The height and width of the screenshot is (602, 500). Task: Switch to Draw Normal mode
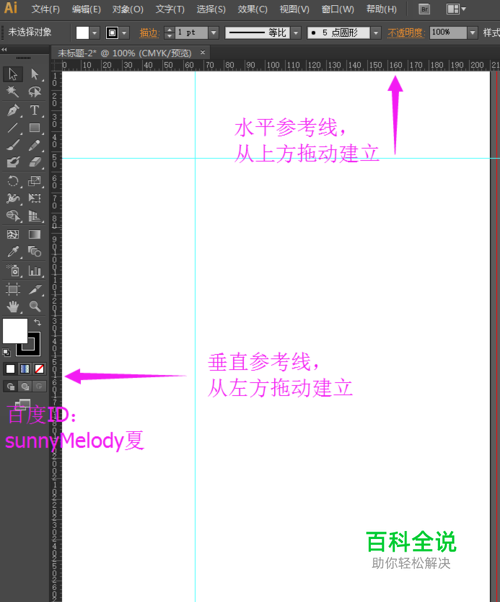[x=10, y=386]
